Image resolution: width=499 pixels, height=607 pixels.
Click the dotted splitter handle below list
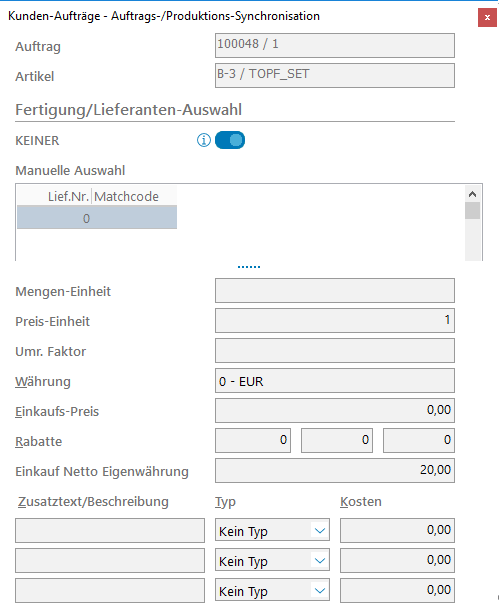[x=249, y=267]
